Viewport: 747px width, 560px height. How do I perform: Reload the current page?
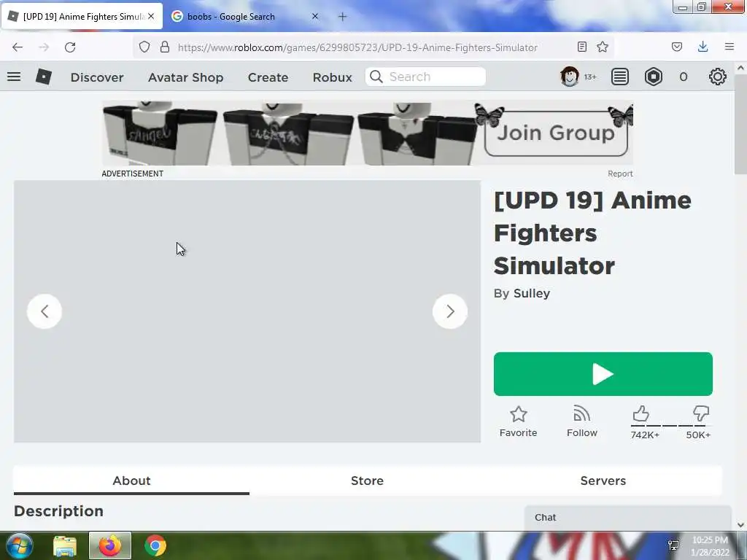[70, 47]
